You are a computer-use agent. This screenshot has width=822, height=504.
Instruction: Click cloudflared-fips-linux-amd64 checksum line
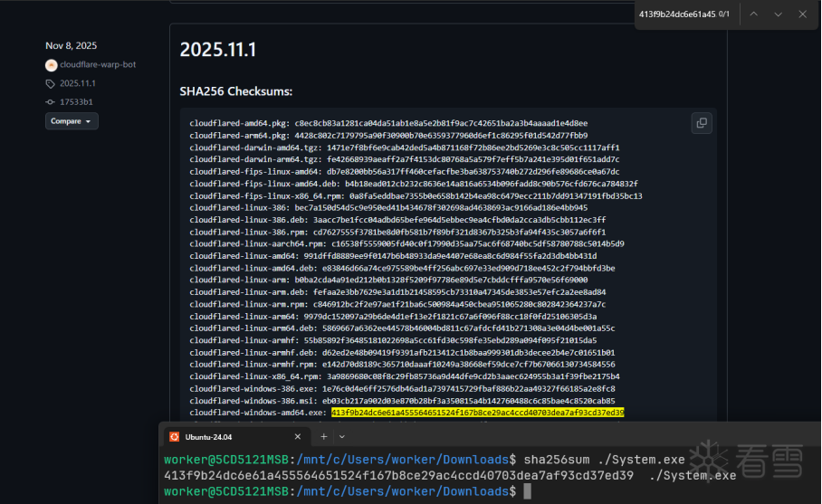pyautogui.click(x=405, y=172)
